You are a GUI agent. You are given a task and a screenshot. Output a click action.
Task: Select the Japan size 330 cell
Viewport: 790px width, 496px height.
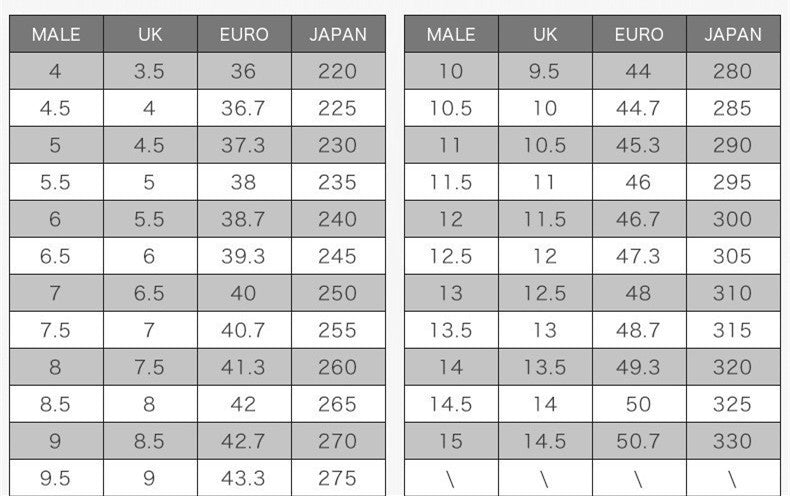732,441
